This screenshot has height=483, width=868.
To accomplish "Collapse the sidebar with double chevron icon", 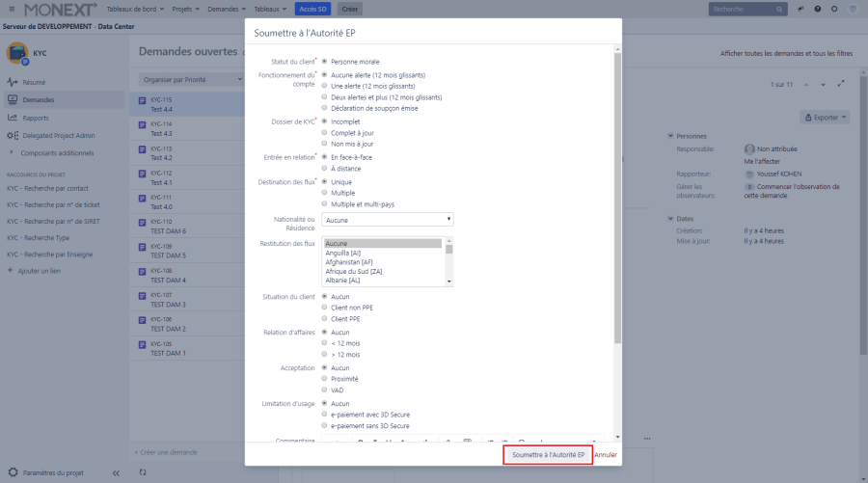I will click(x=116, y=472).
